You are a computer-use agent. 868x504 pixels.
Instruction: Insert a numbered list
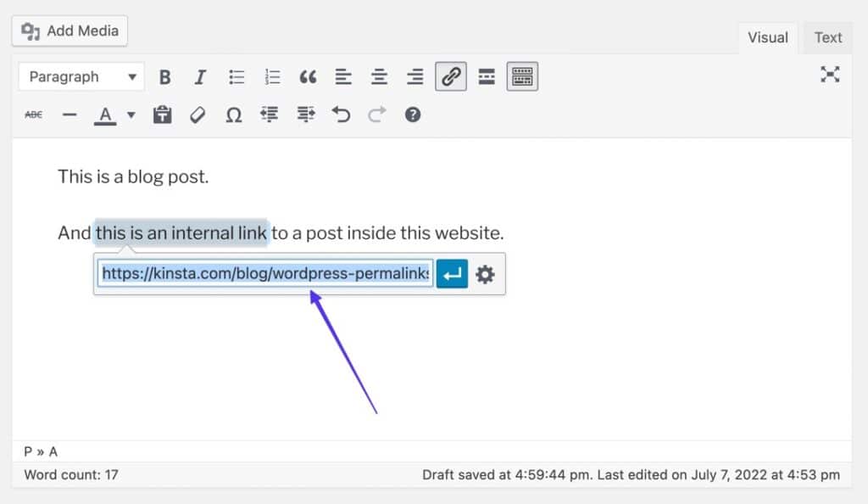pos(271,76)
